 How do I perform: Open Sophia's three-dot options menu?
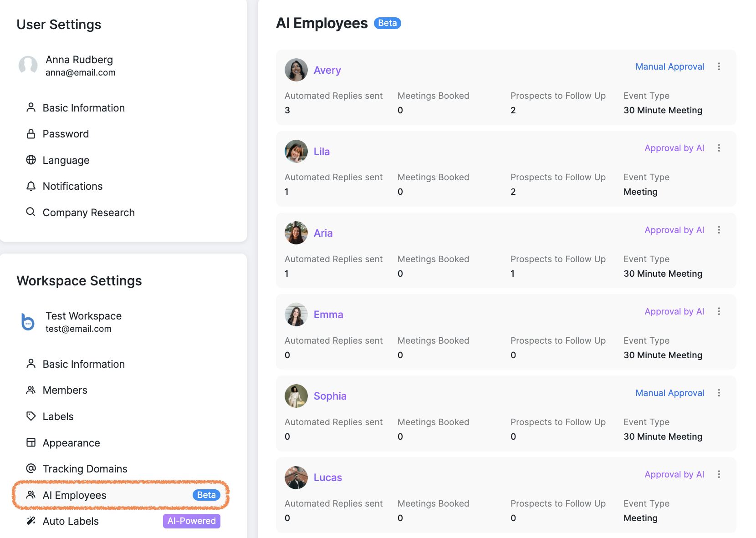(x=719, y=393)
